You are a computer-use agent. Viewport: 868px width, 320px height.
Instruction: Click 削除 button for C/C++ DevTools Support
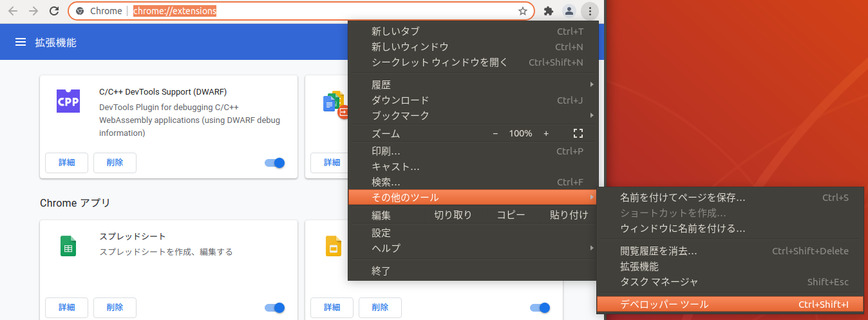click(115, 163)
